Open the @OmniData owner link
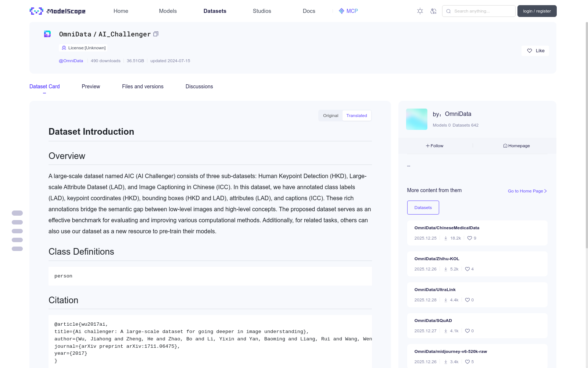The image size is (588, 368). point(71,61)
